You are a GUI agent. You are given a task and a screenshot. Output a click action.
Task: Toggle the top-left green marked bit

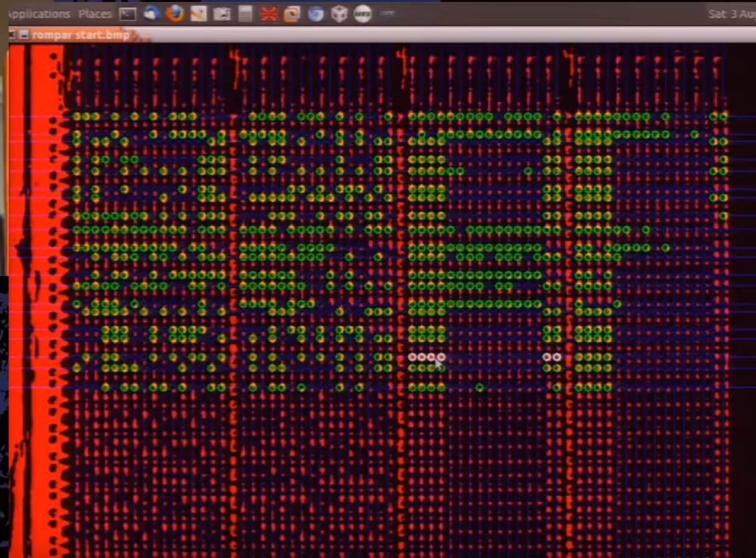(77, 116)
